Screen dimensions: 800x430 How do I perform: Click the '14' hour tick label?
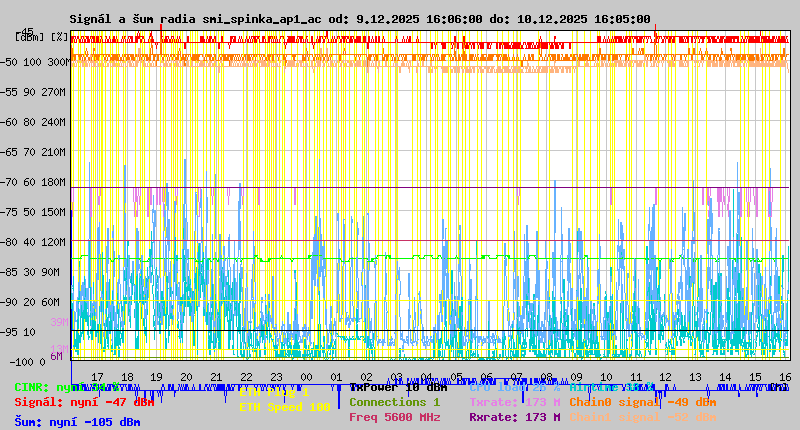point(725,377)
